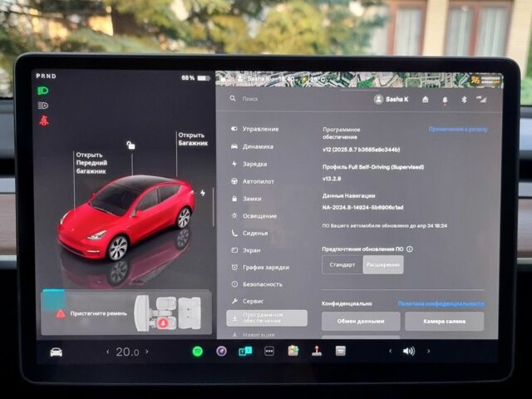Tap the PRND gear indicator
This screenshot has height=399, width=532.
[x=47, y=76]
